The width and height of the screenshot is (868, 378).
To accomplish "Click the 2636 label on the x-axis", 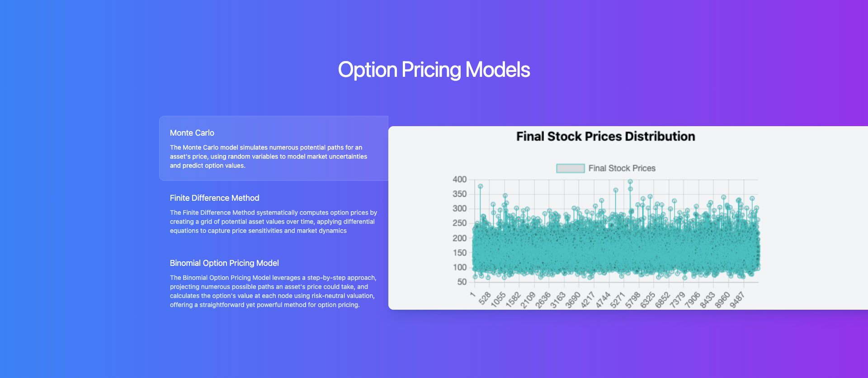I will click(542, 300).
